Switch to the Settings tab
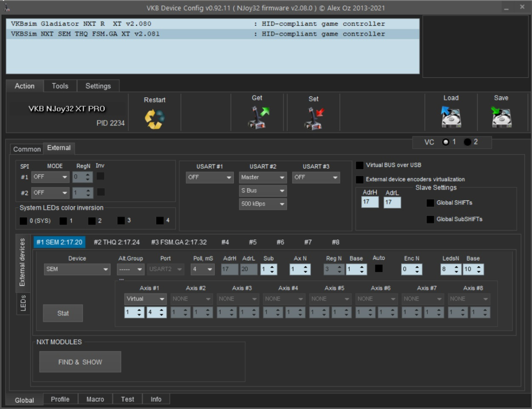The width and height of the screenshot is (532, 409). 98,86
